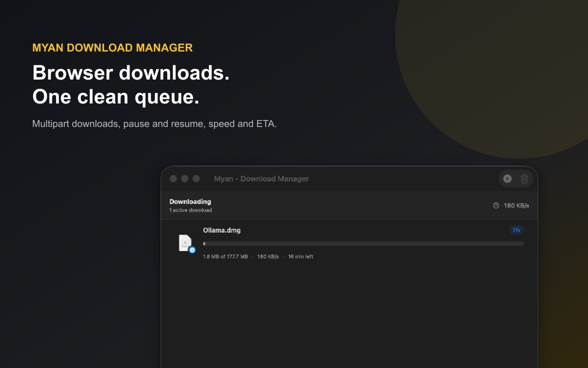Click the add download plus icon
The height and width of the screenshot is (368, 588).
click(x=507, y=178)
